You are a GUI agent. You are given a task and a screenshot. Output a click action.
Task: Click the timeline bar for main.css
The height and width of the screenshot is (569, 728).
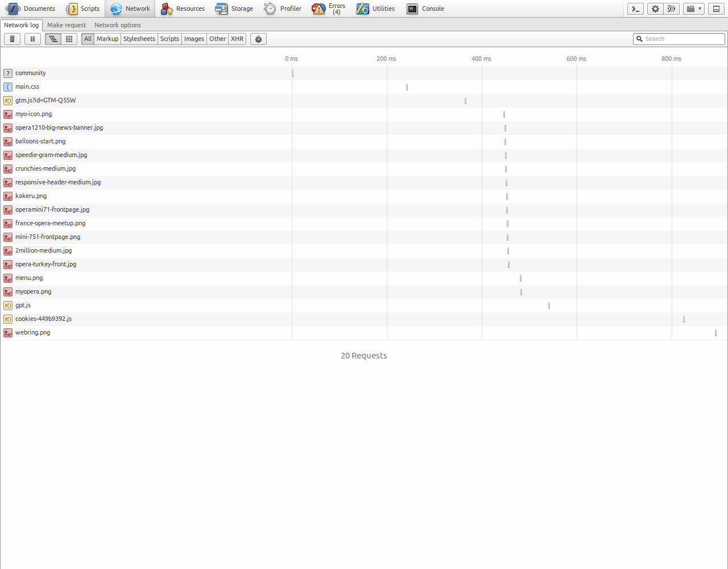407,87
